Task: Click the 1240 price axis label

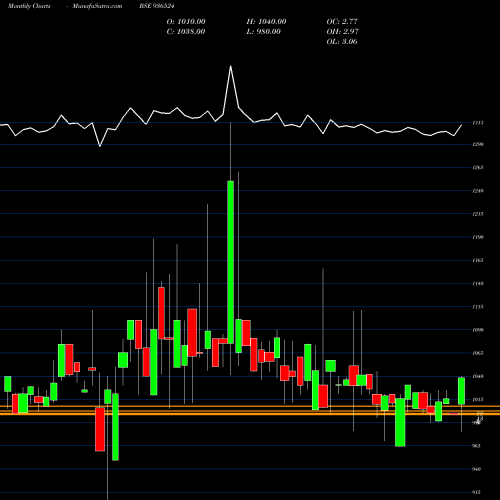Action: pyautogui.click(x=478, y=191)
